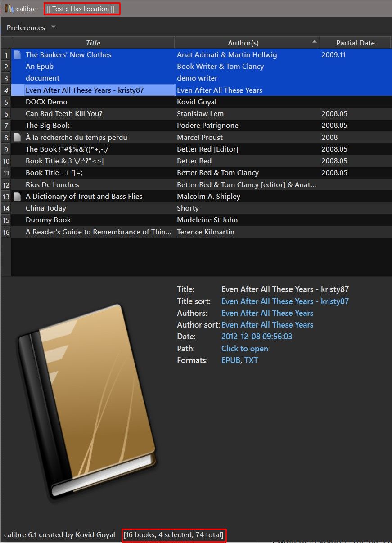Select the 'China Today' book
392x543 pixels.
click(46, 208)
